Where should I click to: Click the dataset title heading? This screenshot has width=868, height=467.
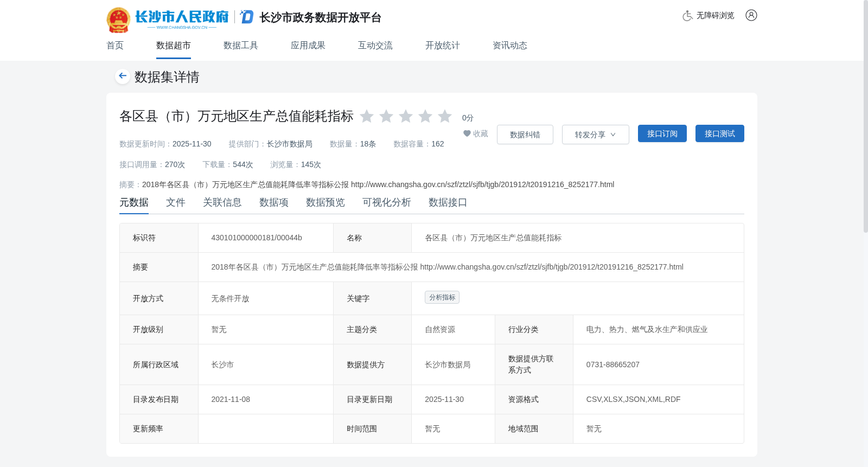click(237, 116)
